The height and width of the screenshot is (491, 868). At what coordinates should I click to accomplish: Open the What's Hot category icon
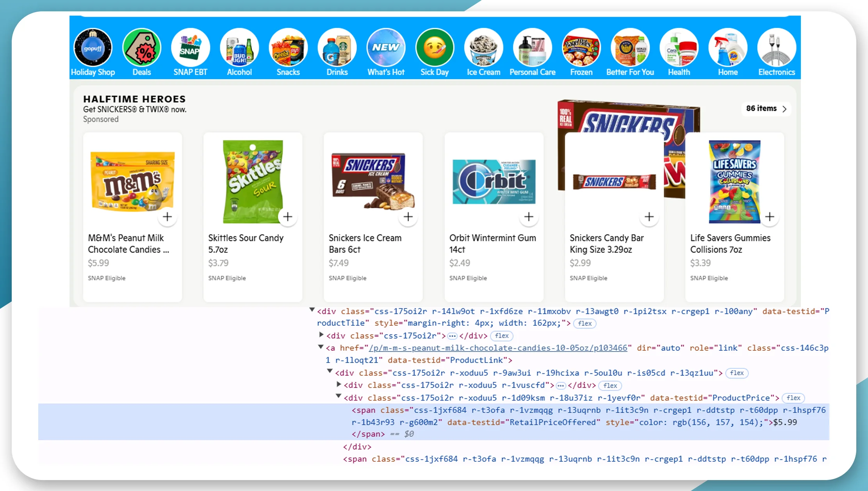coord(386,48)
